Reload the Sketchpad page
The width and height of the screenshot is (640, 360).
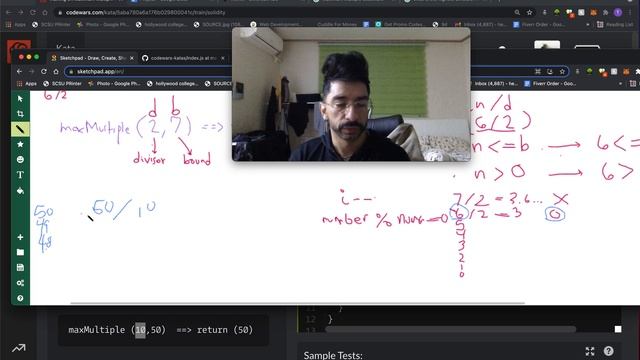coord(44,71)
